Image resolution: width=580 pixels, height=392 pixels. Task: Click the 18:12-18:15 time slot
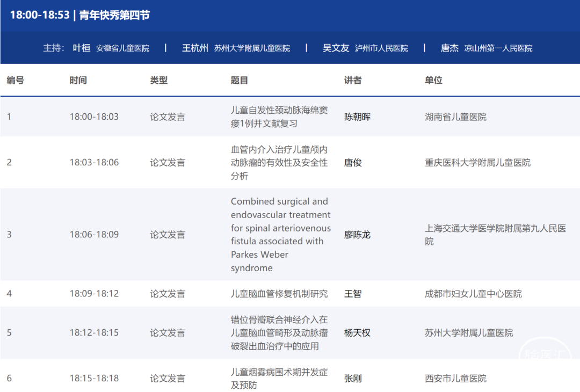[x=94, y=332]
